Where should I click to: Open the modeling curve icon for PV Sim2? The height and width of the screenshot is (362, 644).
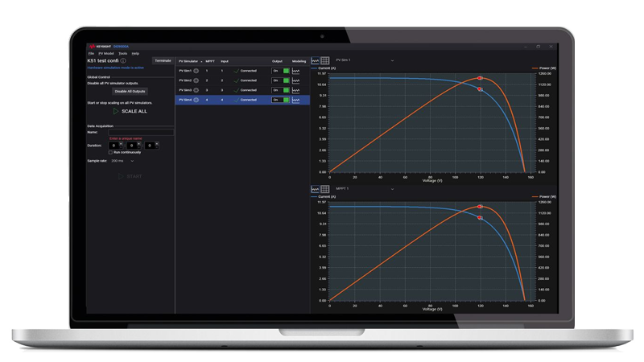[295, 80]
